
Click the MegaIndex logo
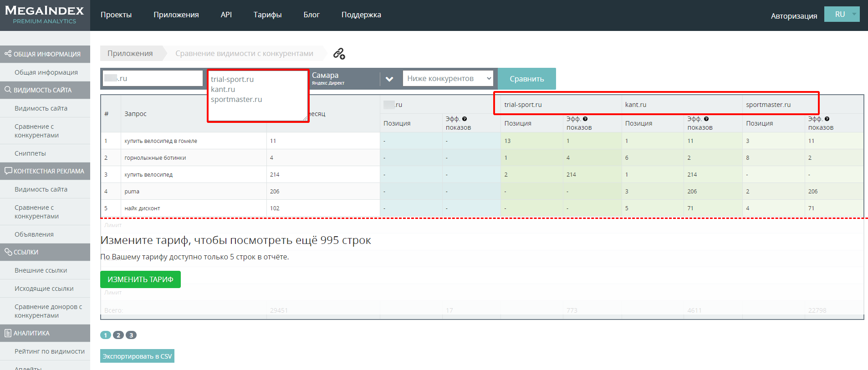tap(45, 15)
